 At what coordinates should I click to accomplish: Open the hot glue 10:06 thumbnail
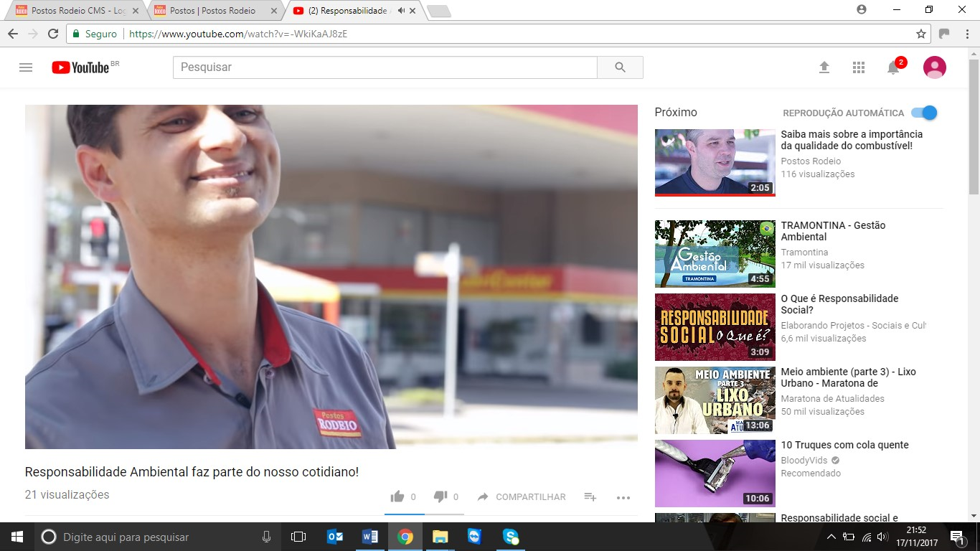[x=715, y=474]
